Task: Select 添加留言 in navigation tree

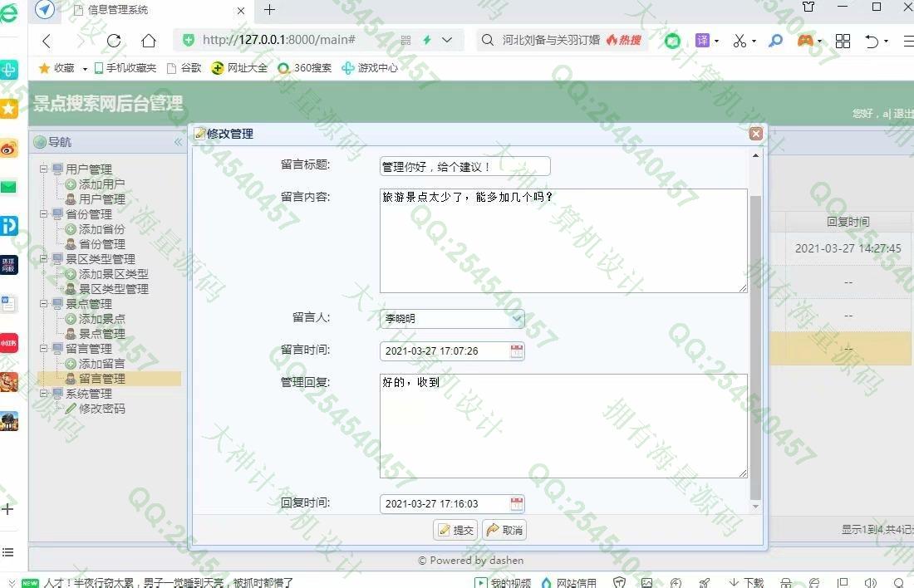Action: [x=101, y=364]
